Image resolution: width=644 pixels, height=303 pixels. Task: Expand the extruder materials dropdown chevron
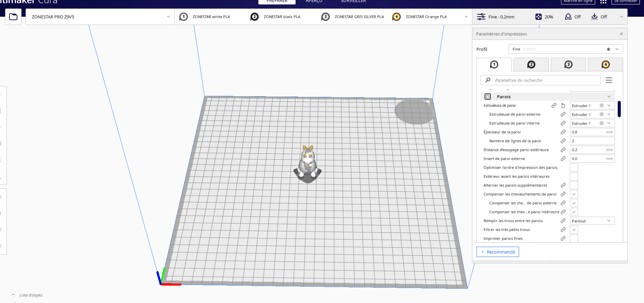tap(466, 17)
